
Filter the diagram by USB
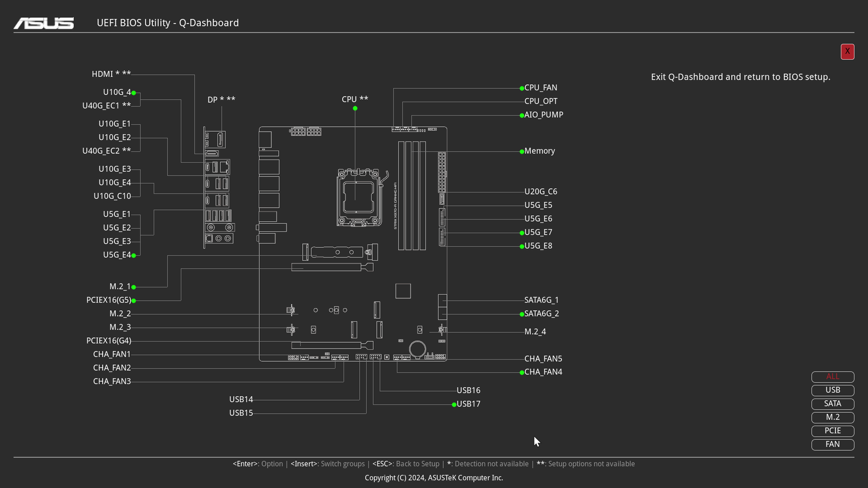(x=833, y=390)
